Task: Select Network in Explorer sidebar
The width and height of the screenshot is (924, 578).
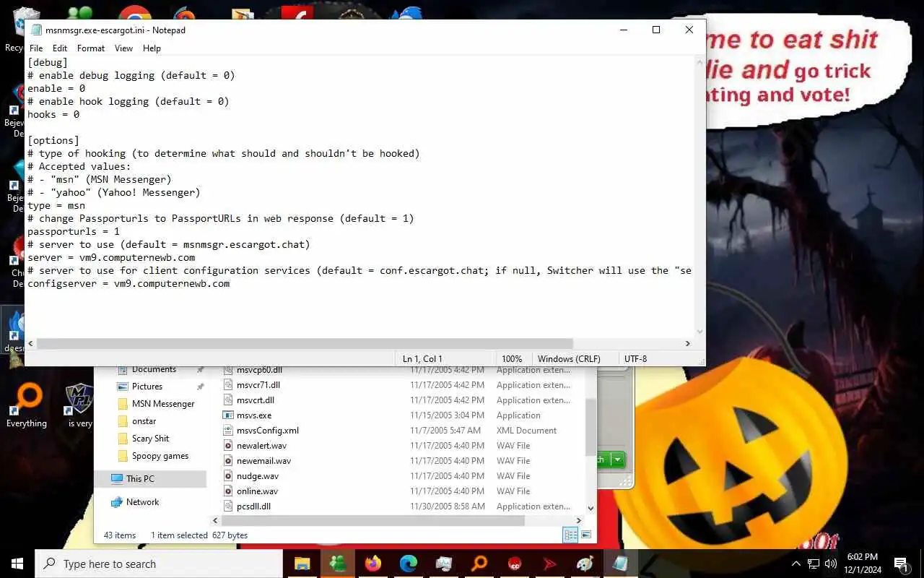Action: pos(142,502)
